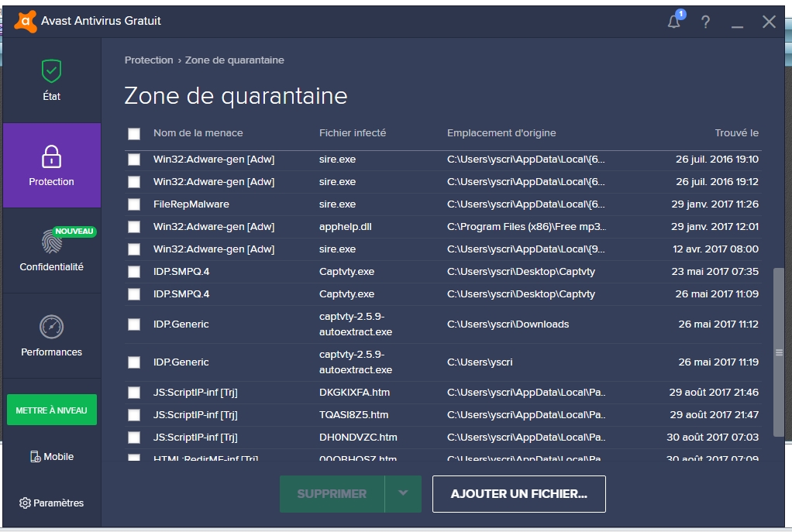Check the sire.exe row found 19:12
This screenshot has height=532, width=792.
point(134,182)
